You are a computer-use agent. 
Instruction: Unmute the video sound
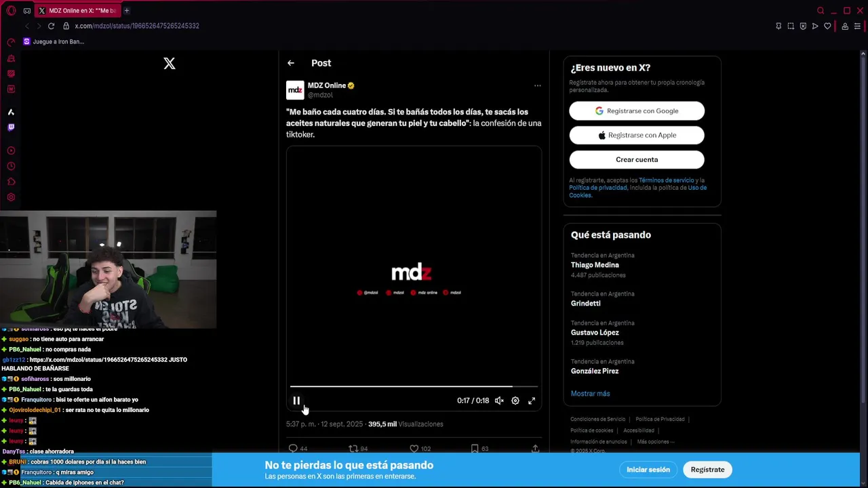click(499, 401)
